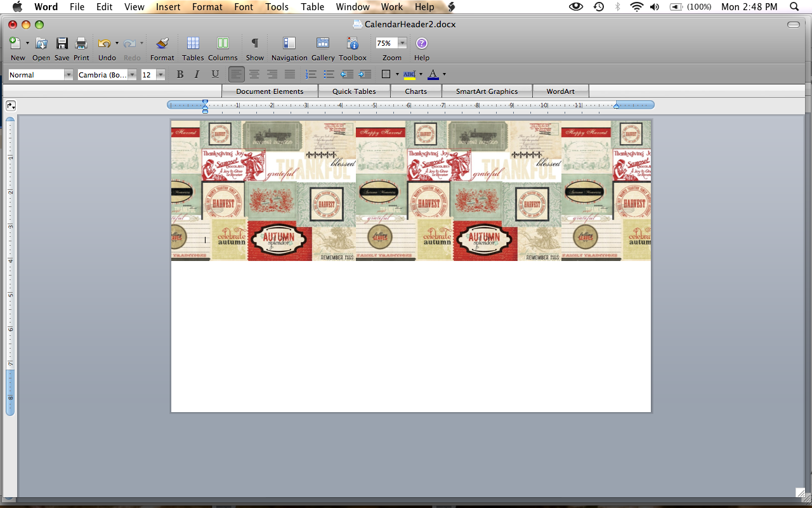Open the font size 12 dropdown
This screenshot has width=812, height=508.
[160, 75]
